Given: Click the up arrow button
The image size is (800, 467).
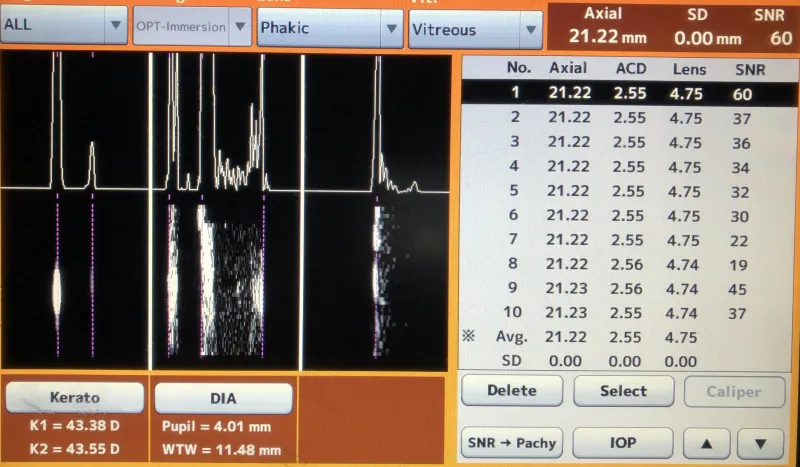Looking at the screenshot, I should click(x=706, y=443).
